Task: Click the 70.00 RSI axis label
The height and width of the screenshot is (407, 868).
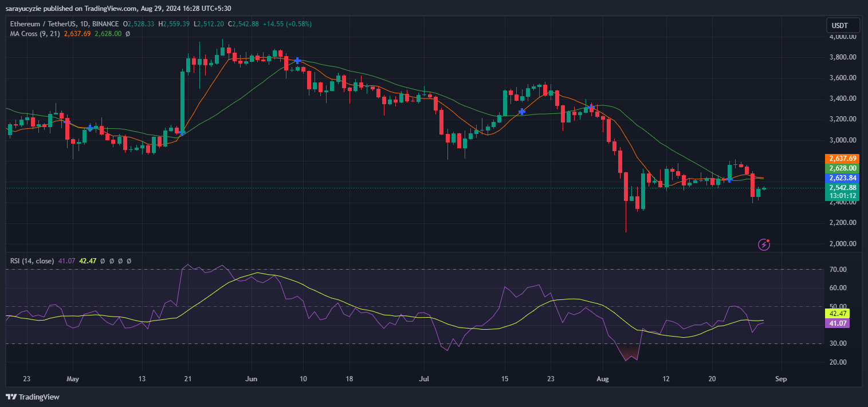Action: [838, 269]
